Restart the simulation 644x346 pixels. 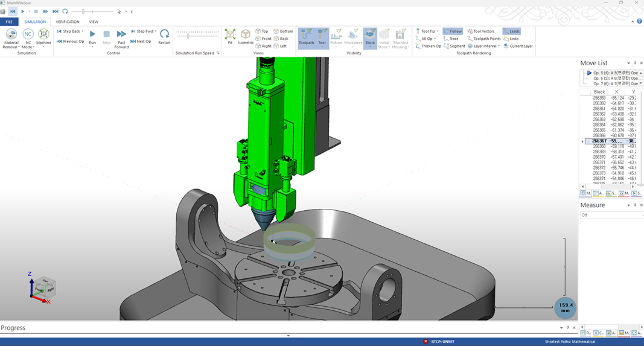(x=164, y=36)
